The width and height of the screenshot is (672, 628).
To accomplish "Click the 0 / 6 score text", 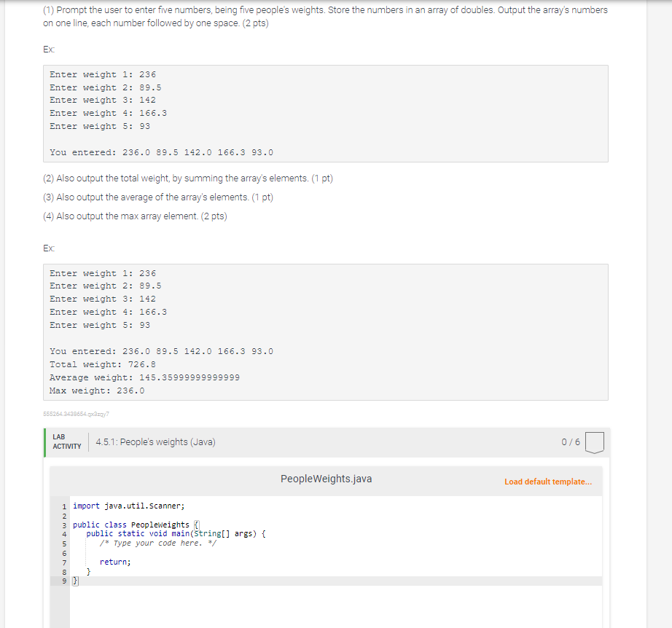I will (571, 440).
